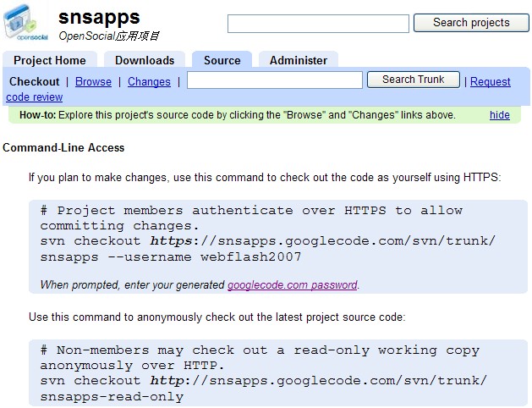The width and height of the screenshot is (532, 408).
Task: Switch to the Downloads tab
Action: point(145,60)
